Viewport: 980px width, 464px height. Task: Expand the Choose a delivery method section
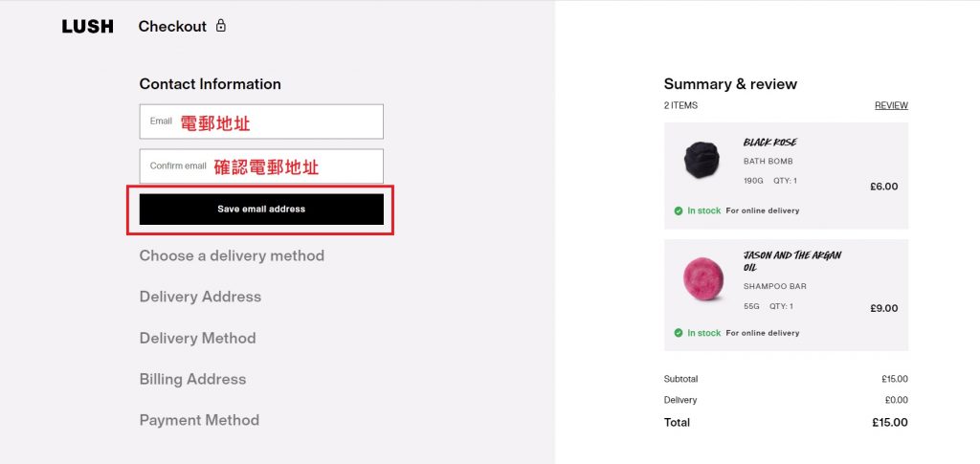point(232,255)
